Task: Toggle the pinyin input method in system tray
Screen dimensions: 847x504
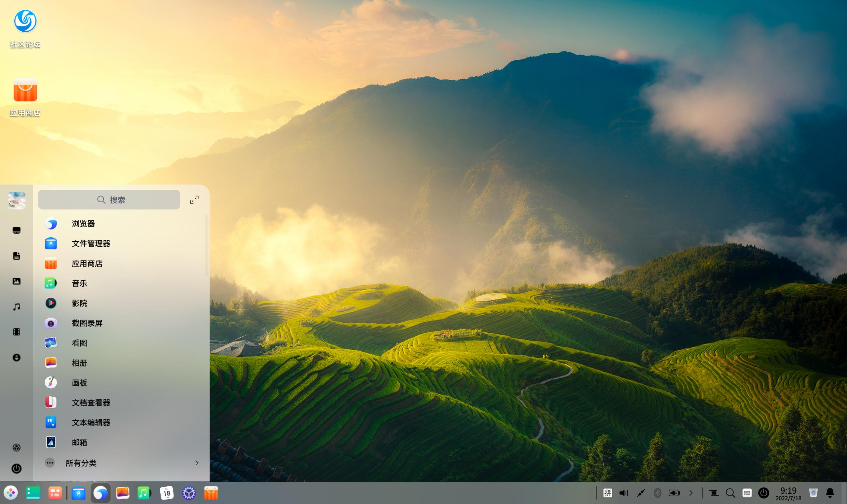Action: tap(608, 493)
